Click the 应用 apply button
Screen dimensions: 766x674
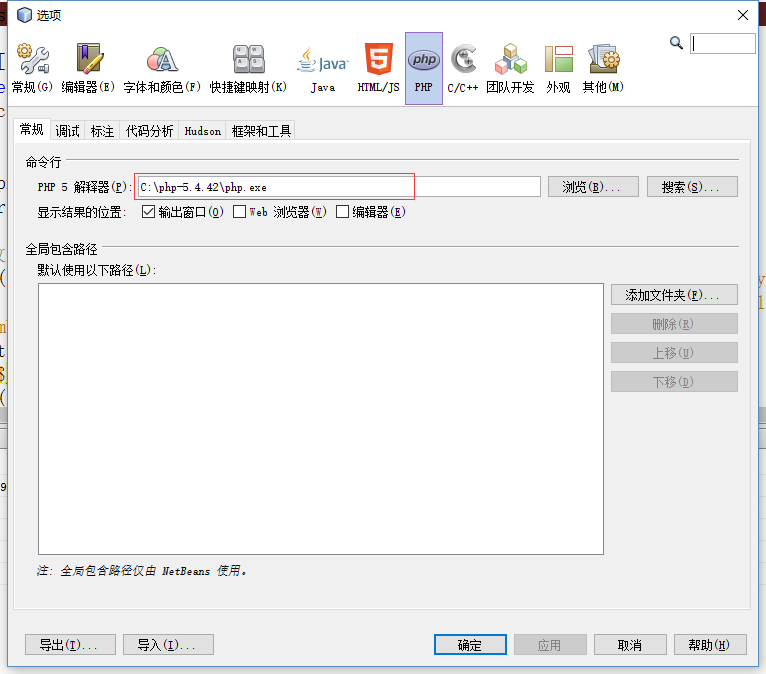[550, 645]
